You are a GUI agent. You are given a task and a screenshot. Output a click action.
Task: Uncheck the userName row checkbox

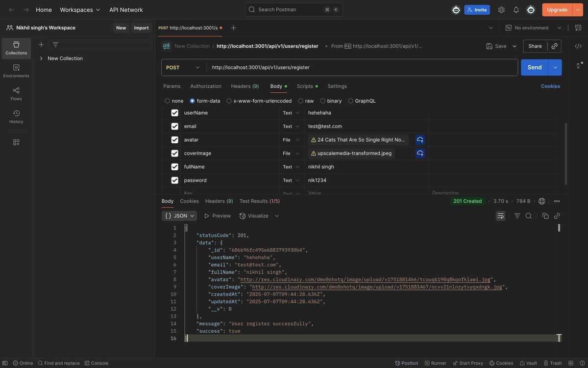point(174,113)
